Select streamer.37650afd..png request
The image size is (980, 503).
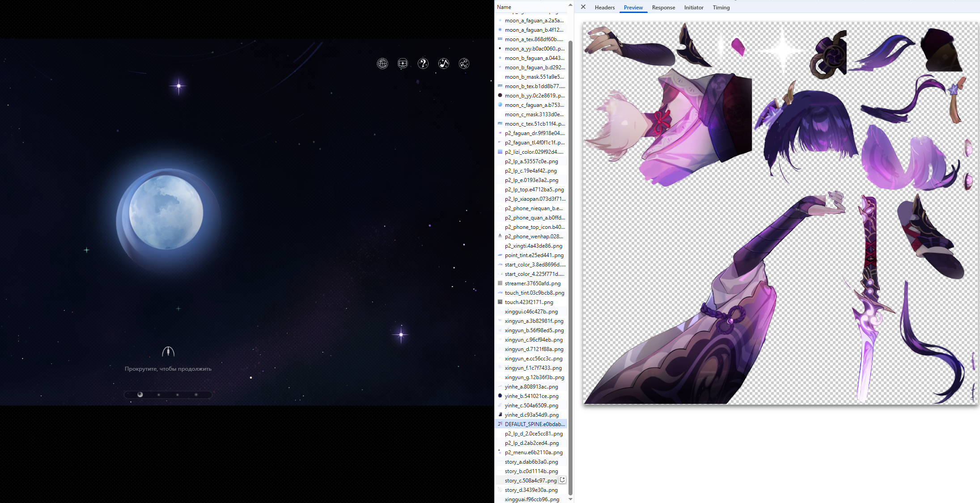click(531, 283)
